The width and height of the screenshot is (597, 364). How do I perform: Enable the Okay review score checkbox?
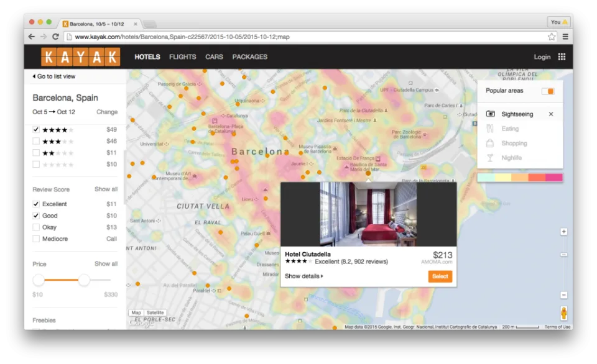pyautogui.click(x=36, y=227)
